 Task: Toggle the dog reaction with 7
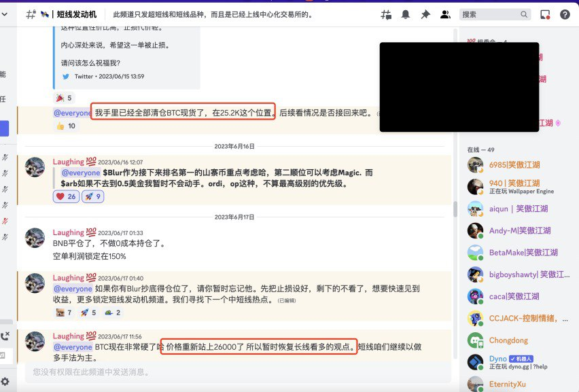point(64,313)
